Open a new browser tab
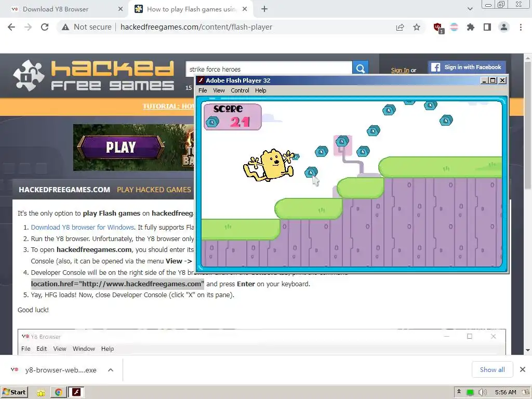This screenshot has height=399, width=532. click(264, 9)
